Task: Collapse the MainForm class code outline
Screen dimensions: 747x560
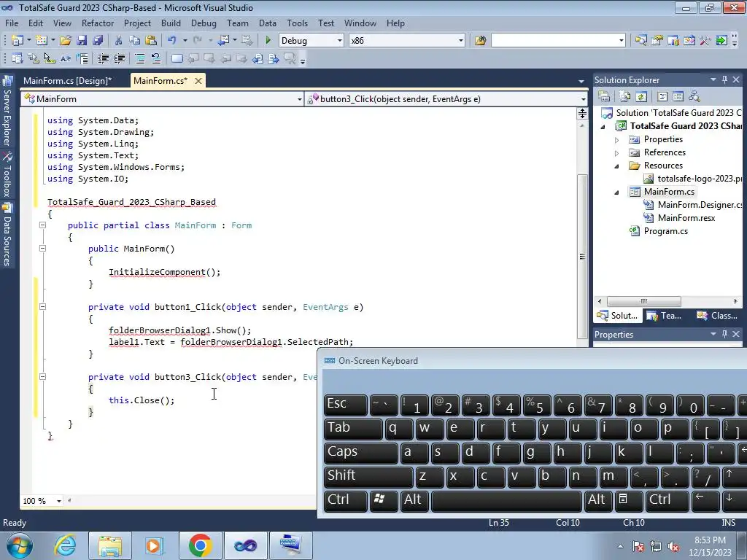Action: [x=42, y=225]
